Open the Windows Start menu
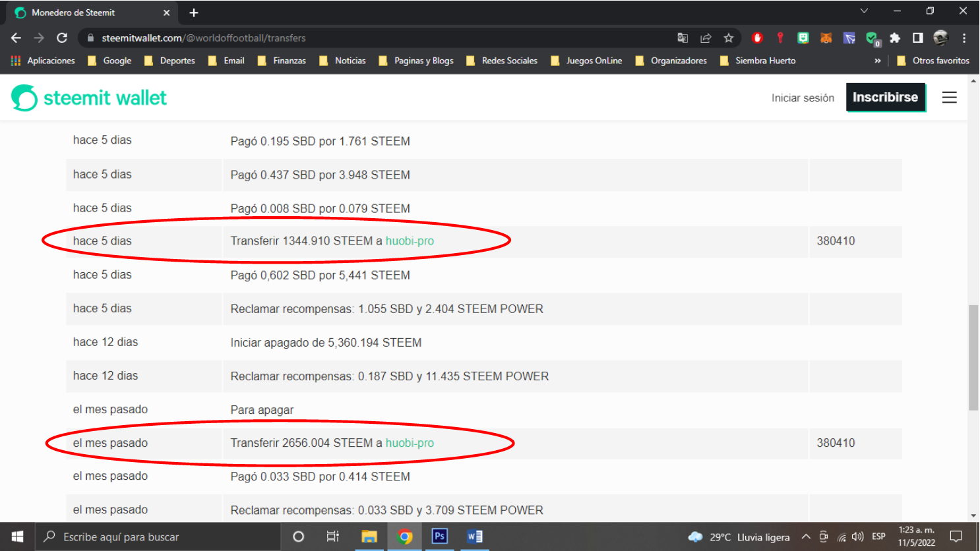The width and height of the screenshot is (980, 551). pyautogui.click(x=18, y=536)
